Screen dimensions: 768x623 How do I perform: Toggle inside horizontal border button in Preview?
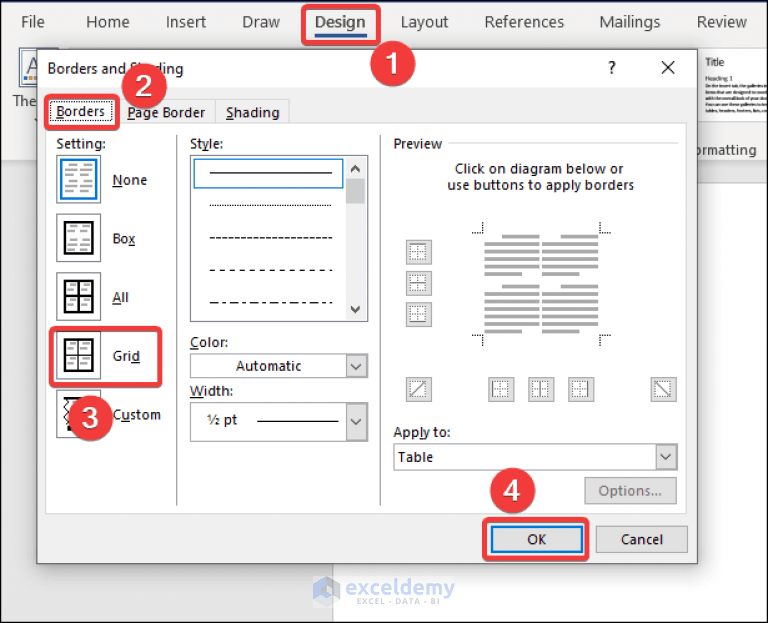pos(419,284)
